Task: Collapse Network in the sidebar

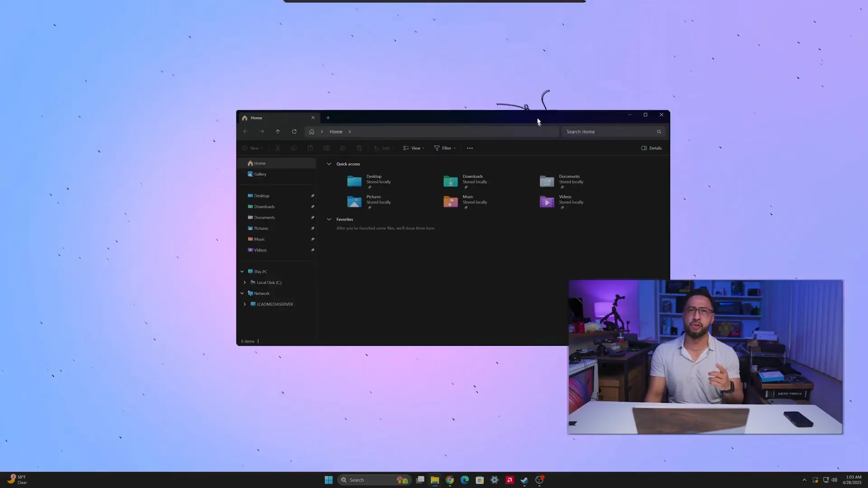Action: (242, 294)
